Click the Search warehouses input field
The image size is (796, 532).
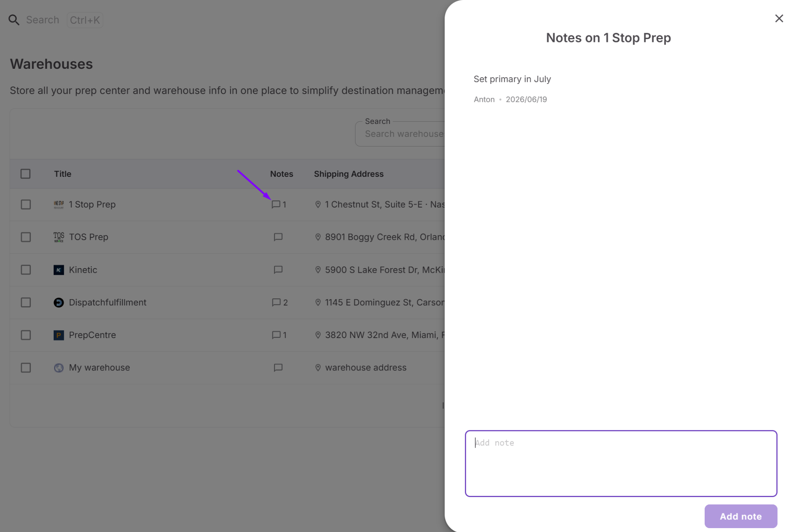[x=400, y=134]
